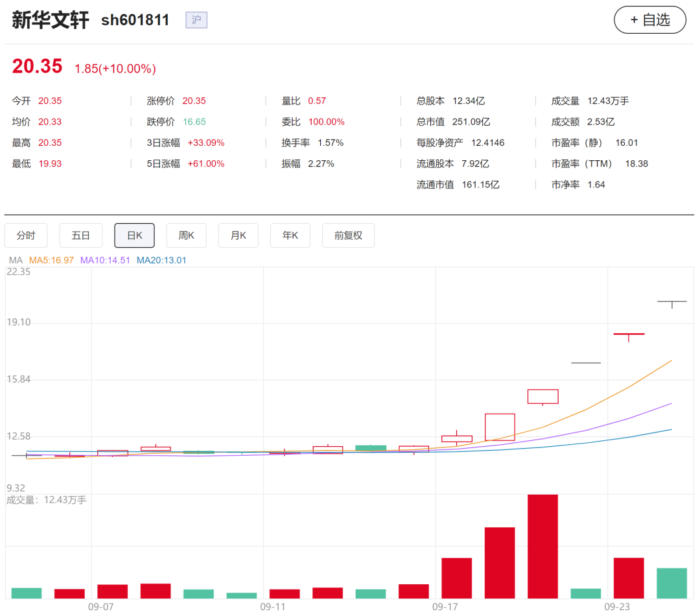
Task: Open the 前复权 adjustment option
Action: [x=348, y=235]
